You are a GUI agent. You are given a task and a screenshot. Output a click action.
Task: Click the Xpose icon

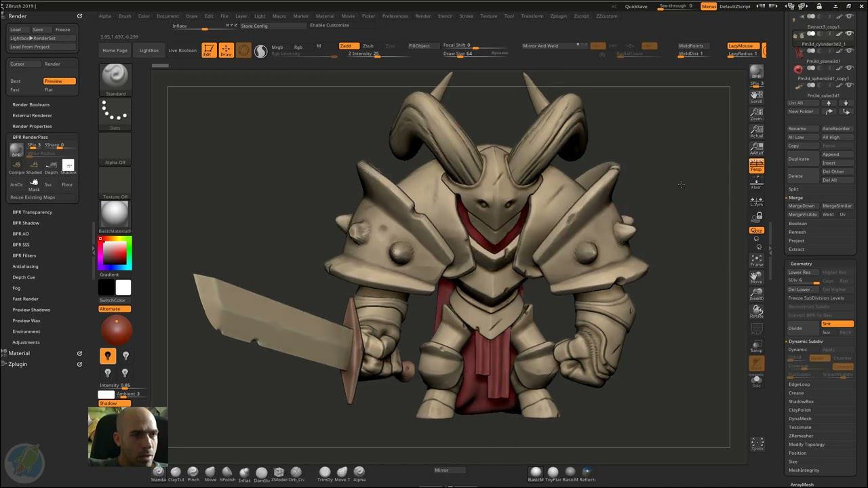757,444
